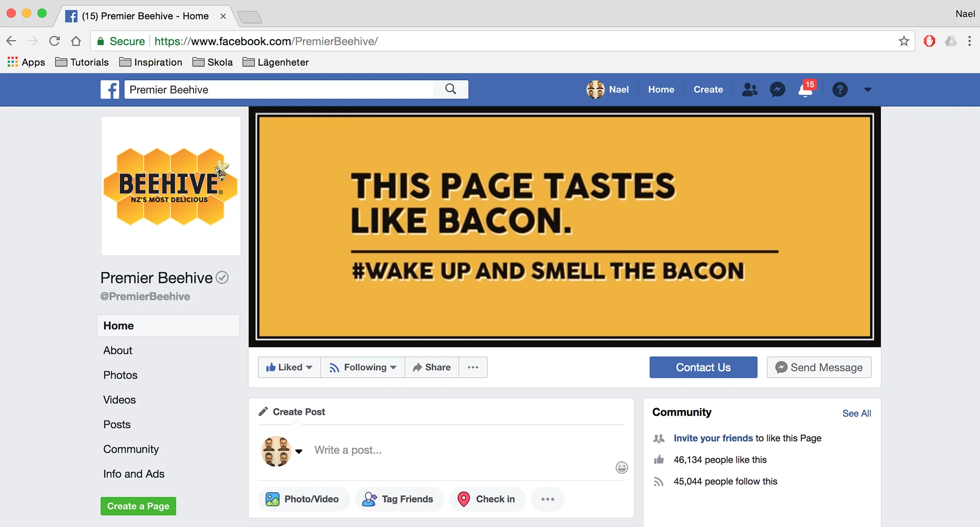This screenshot has height=527, width=980.
Task: Open notifications bell with 15 badge
Action: pos(806,89)
